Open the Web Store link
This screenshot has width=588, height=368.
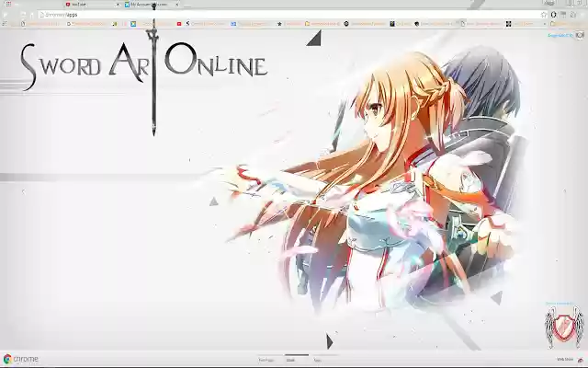(x=565, y=360)
